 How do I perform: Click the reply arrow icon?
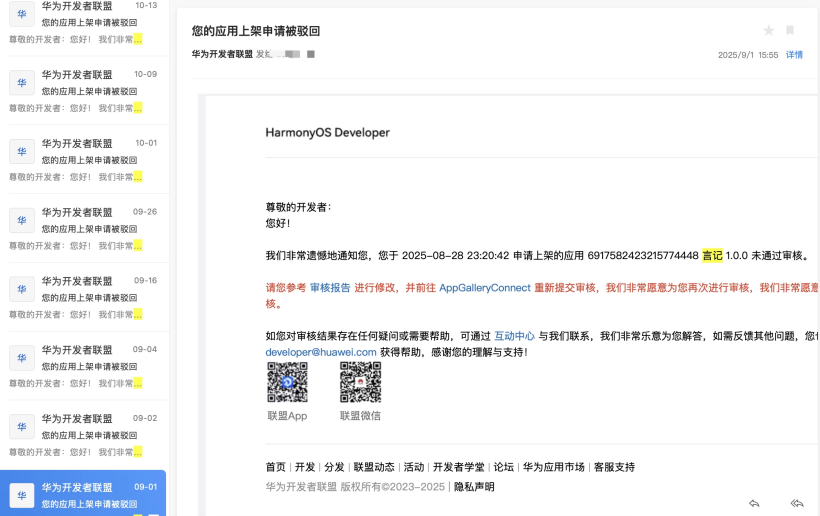pos(755,503)
